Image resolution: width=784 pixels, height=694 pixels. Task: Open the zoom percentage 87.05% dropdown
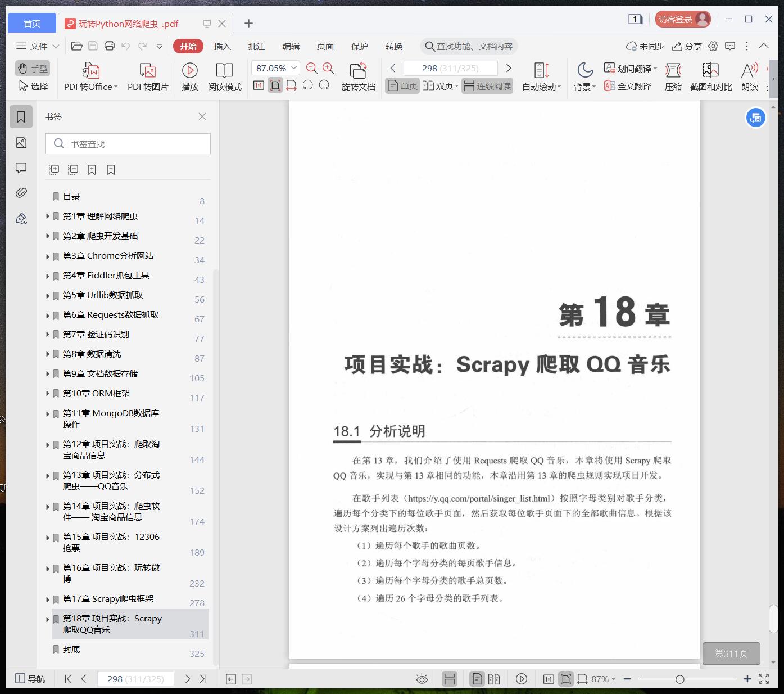coord(294,68)
